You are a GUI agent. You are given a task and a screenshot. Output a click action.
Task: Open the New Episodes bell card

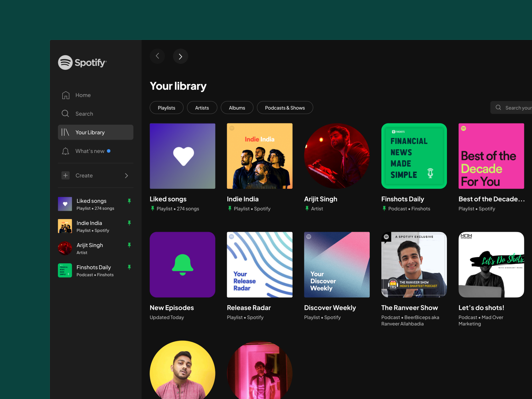[x=183, y=265]
